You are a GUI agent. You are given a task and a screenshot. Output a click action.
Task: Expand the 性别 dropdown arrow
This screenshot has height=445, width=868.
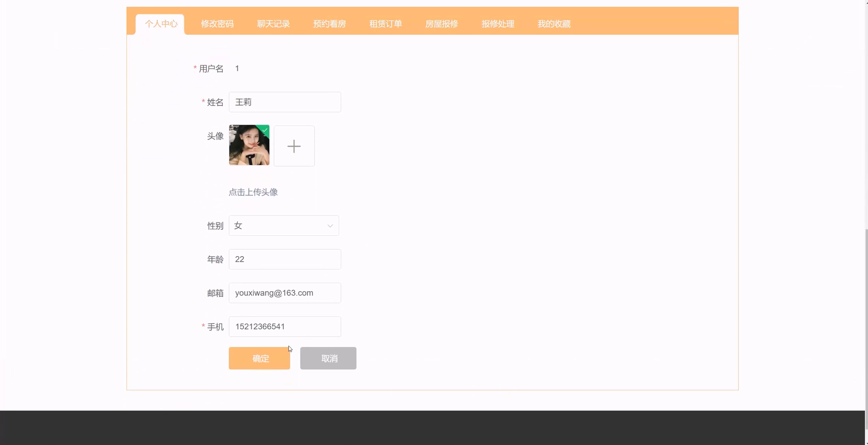coord(330,226)
